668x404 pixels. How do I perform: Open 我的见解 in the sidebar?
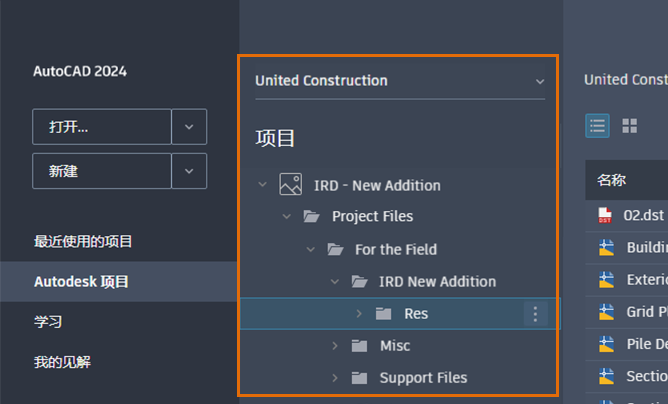[x=62, y=362]
